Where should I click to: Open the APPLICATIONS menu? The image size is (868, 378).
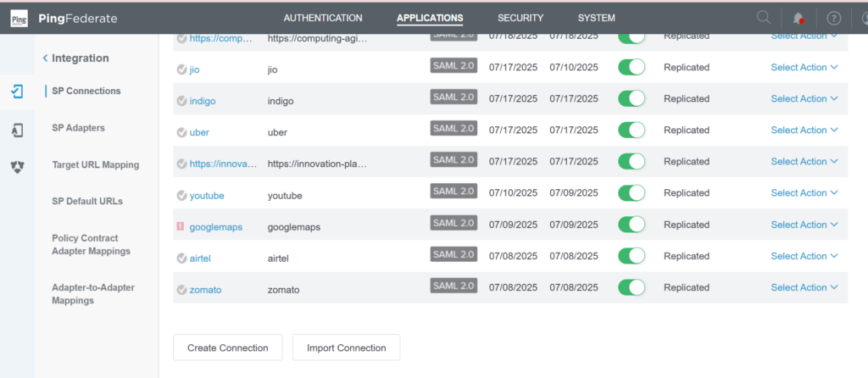(430, 18)
